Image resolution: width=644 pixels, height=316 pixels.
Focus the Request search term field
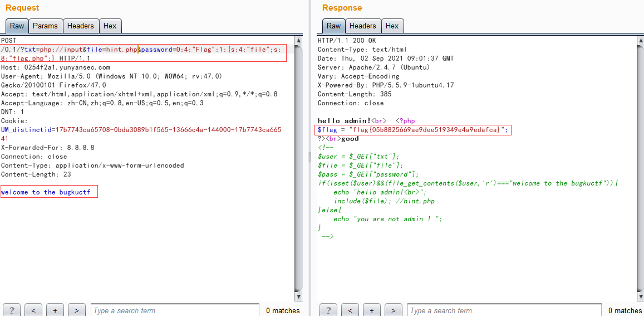tap(175, 310)
